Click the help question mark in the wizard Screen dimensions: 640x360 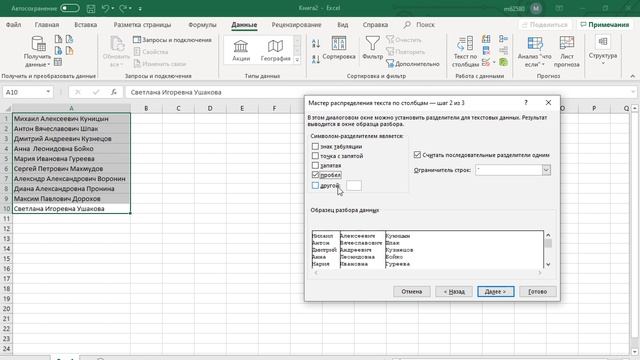pos(526,103)
